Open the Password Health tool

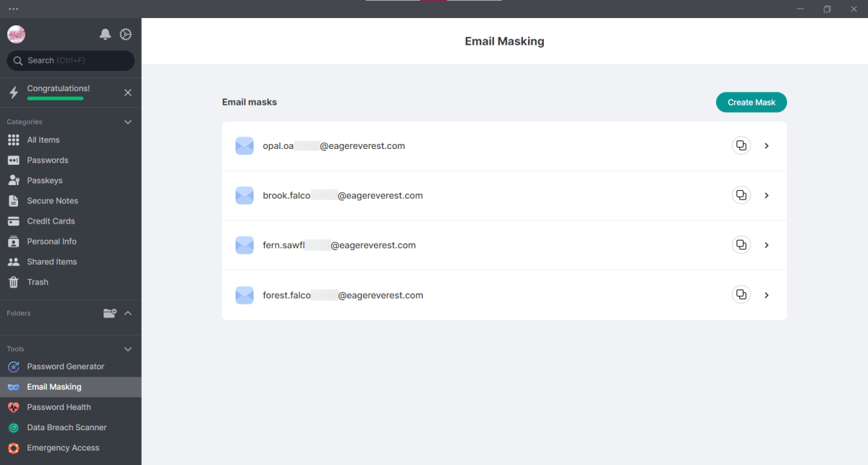pyautogui.click(x=59, y=407)
